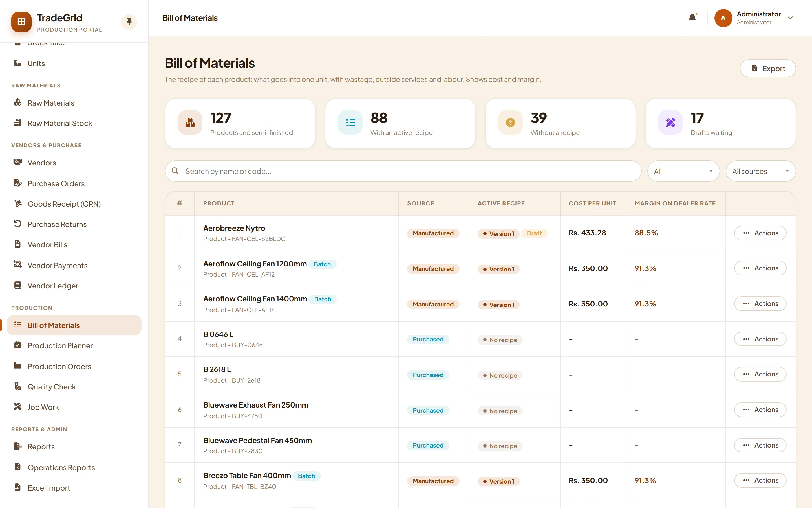Open Actions for Breezo Table Fan 400mm
Image resolution: width=812 pixels, height=508 pixels.
(x=760, y=480)
